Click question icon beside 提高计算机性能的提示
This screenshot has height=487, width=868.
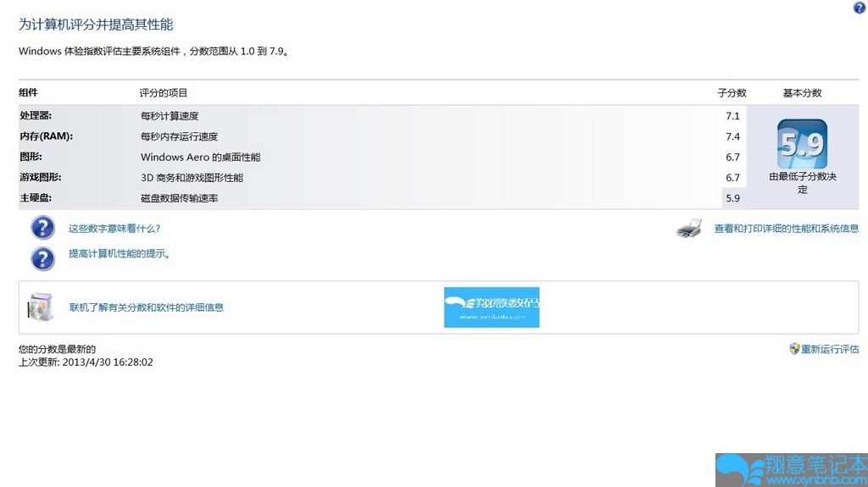pyautogui.click(x=42, y=258)
